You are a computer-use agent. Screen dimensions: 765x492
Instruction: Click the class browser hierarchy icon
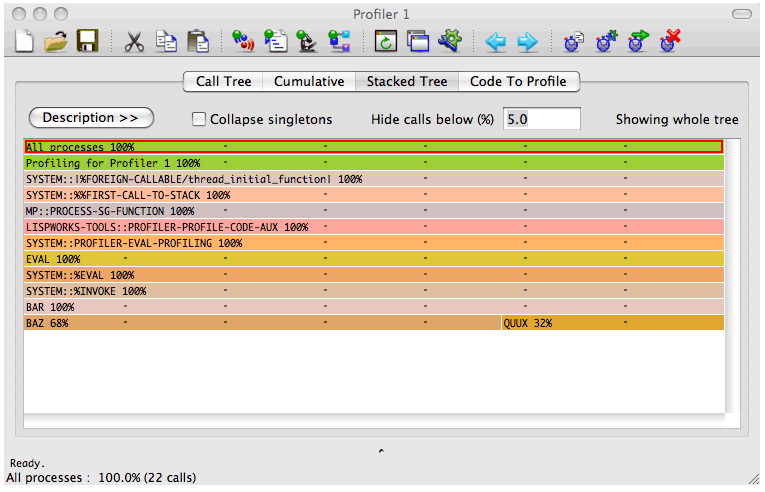(x=339, y=41)
